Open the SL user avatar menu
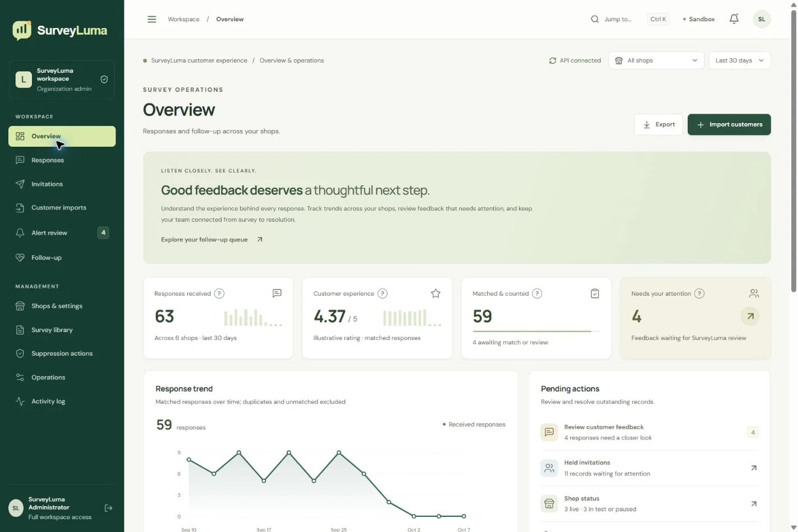The width and height of the screenshot is (798, 532). tap(762, 19)
